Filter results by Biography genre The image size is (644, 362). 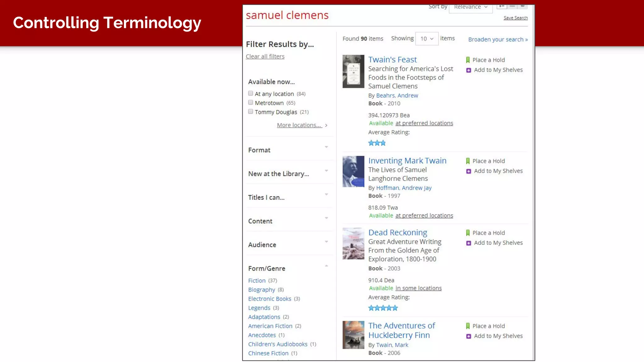click(261, 290)
